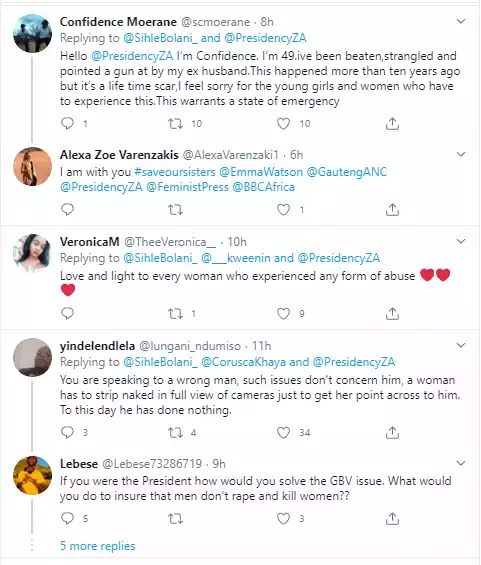Share Confidence Moerane's tweet

tap(392, 124)
